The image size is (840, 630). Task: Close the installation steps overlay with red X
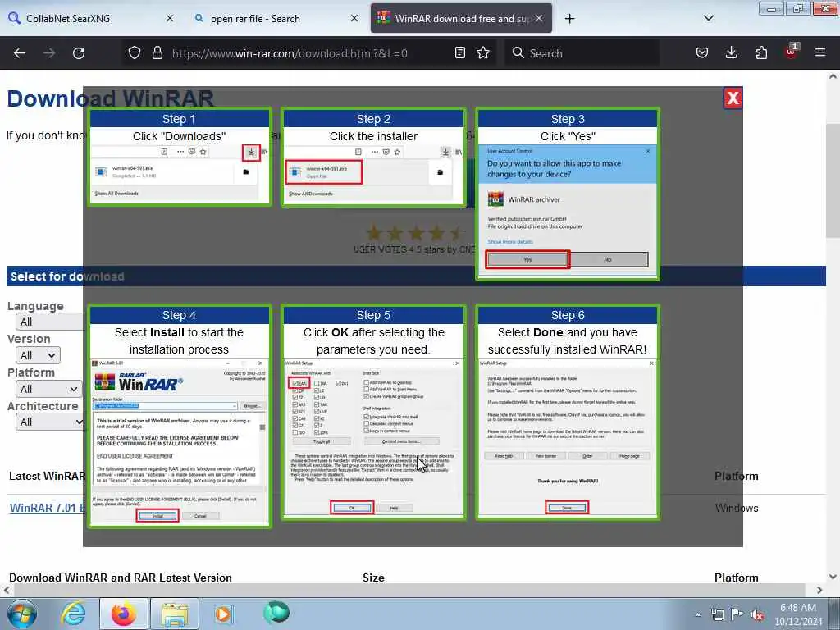coord(733,98)
